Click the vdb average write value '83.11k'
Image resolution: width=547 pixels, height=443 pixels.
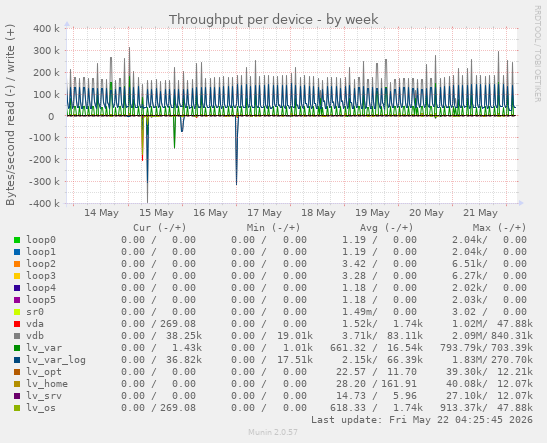pyautogui.click(x=405, y=336)
